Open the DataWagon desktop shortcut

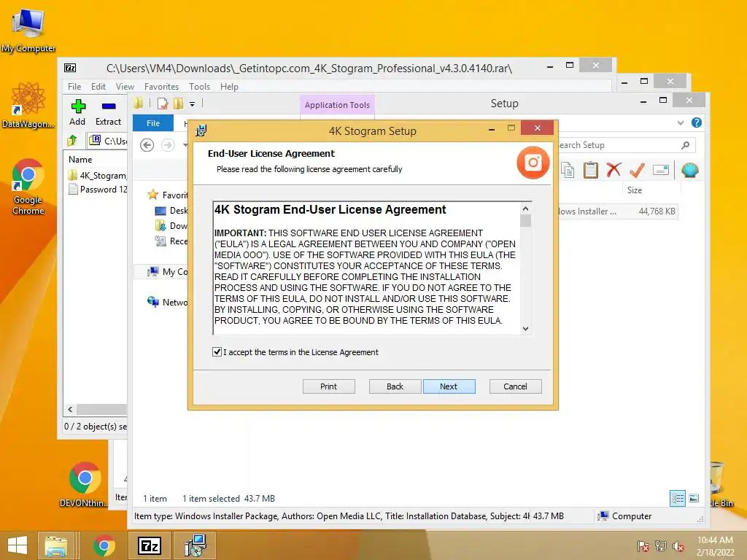point(28,106)
